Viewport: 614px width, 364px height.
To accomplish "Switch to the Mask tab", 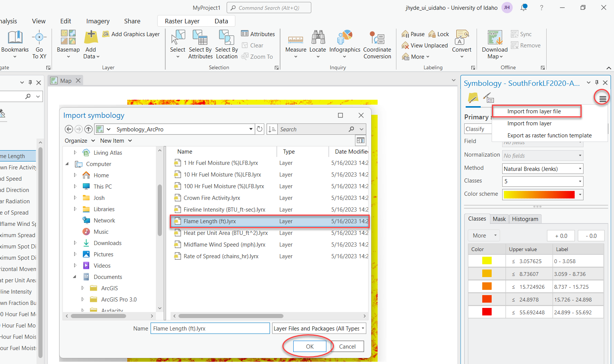I will click(x=499, y=219).
